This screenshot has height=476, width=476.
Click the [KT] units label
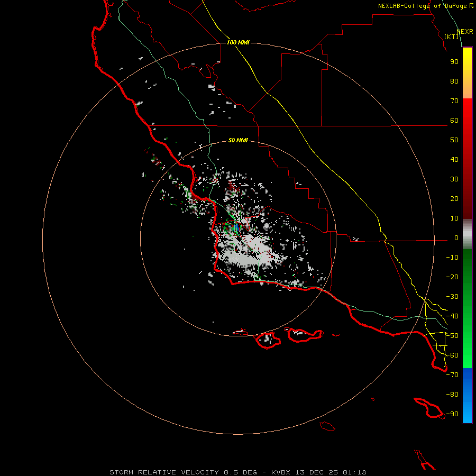pos(452,36)
